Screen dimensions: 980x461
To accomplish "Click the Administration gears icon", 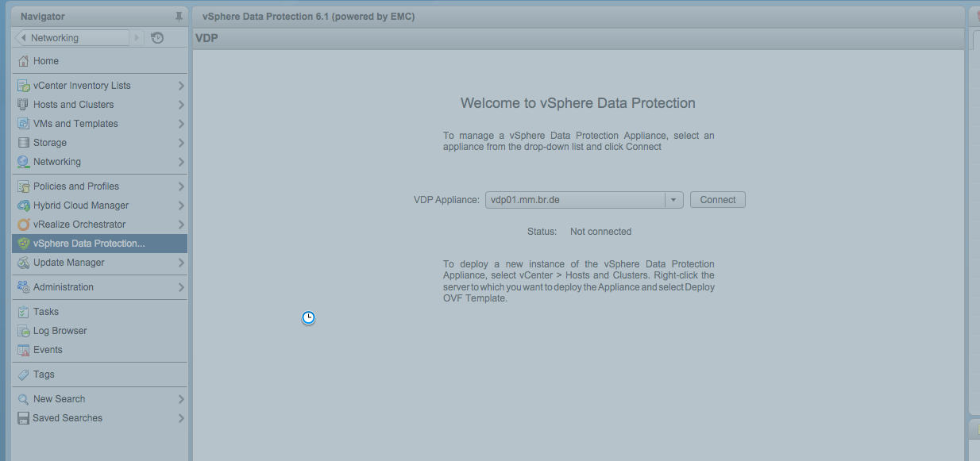I will pos(24,287).
